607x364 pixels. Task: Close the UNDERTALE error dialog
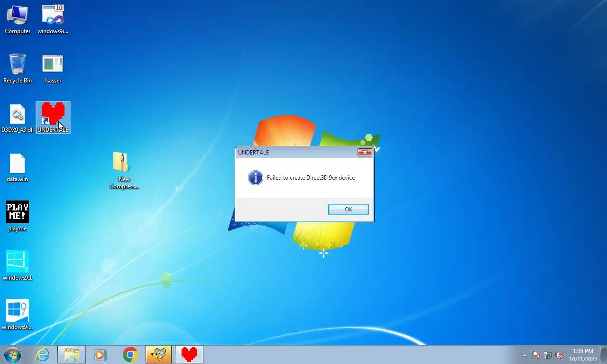click(x=364, y=152)
